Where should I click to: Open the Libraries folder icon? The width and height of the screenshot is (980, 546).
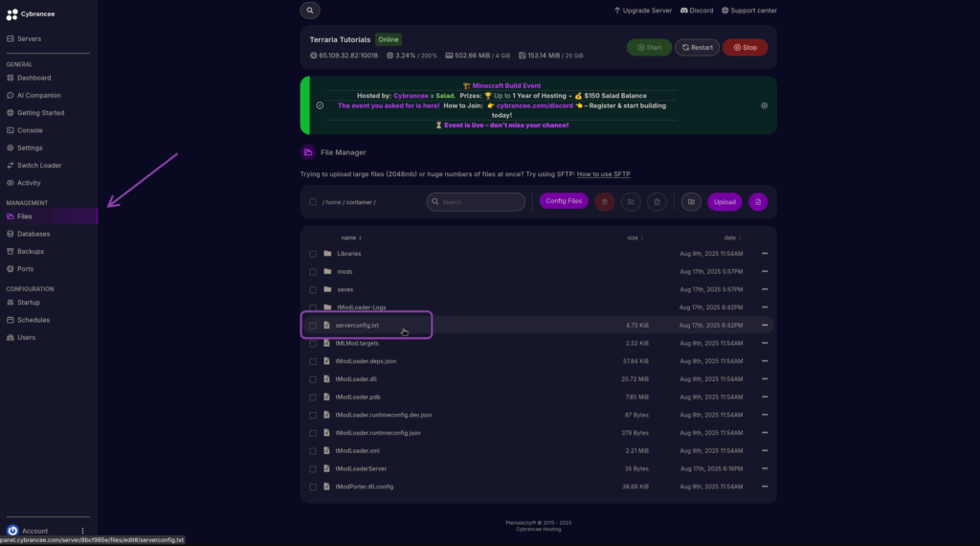(327, 253)
